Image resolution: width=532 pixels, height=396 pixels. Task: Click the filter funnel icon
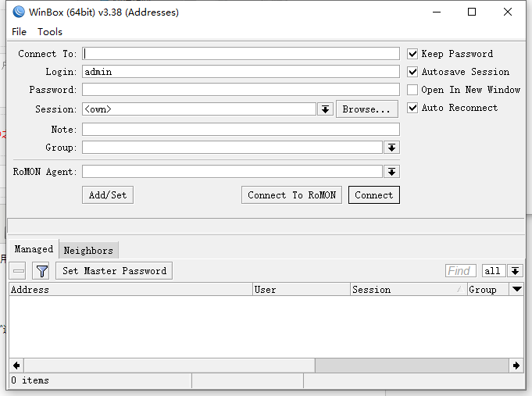(x=42, y=271)
